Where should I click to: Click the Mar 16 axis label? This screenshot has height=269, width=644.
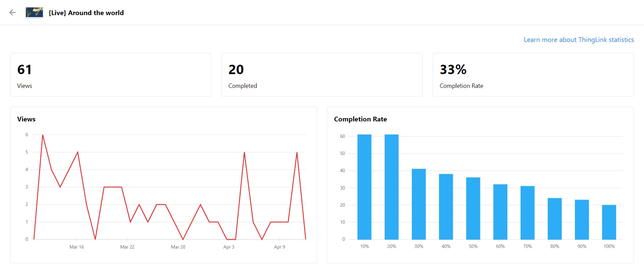76,247
